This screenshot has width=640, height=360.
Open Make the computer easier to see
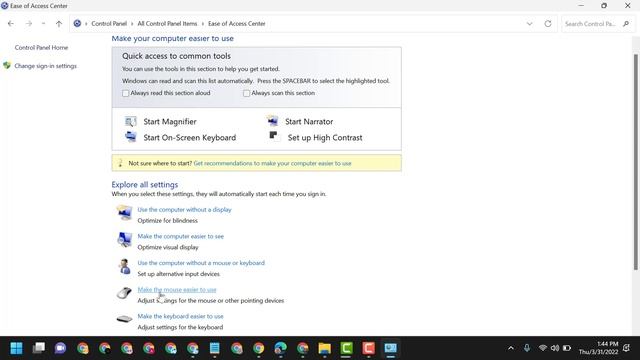pyautogui.click(x=180, y=236)
